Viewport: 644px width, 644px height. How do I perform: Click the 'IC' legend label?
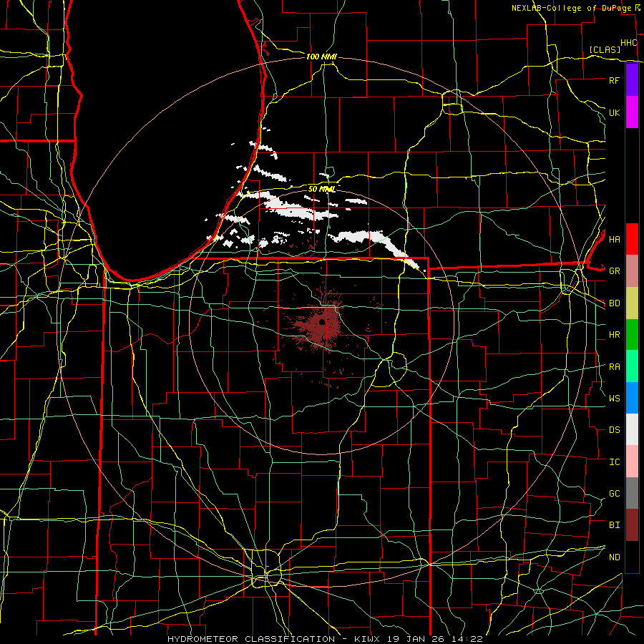pos(614,462)
